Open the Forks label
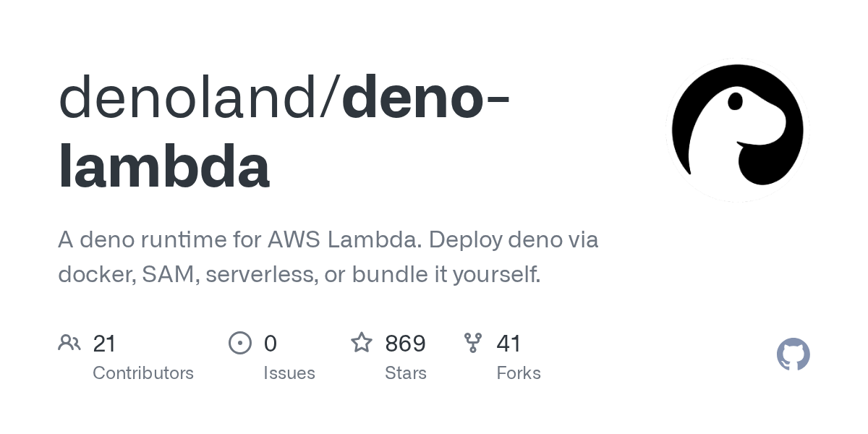Viewport: 868px width, 434px height. pos(519,373)
